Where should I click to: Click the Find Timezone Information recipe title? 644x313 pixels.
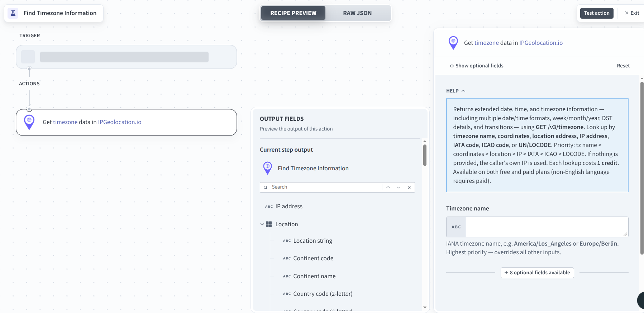point(60,13)
